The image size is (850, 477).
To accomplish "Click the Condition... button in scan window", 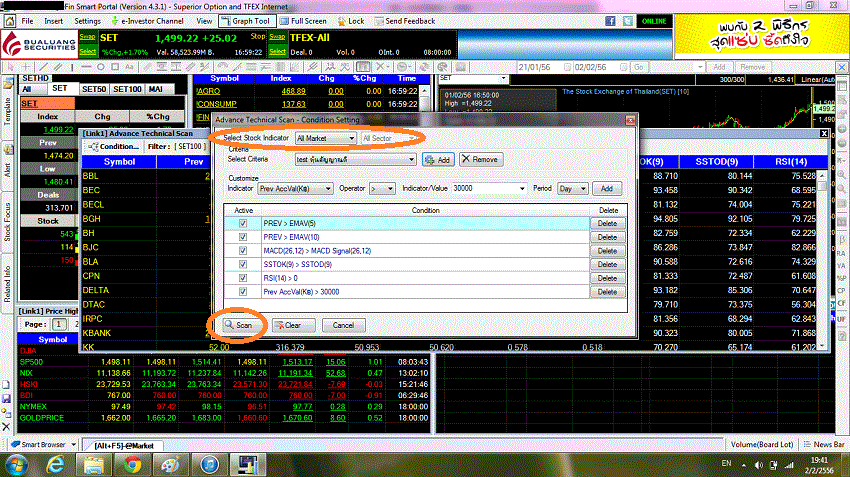I will (113, 146).
